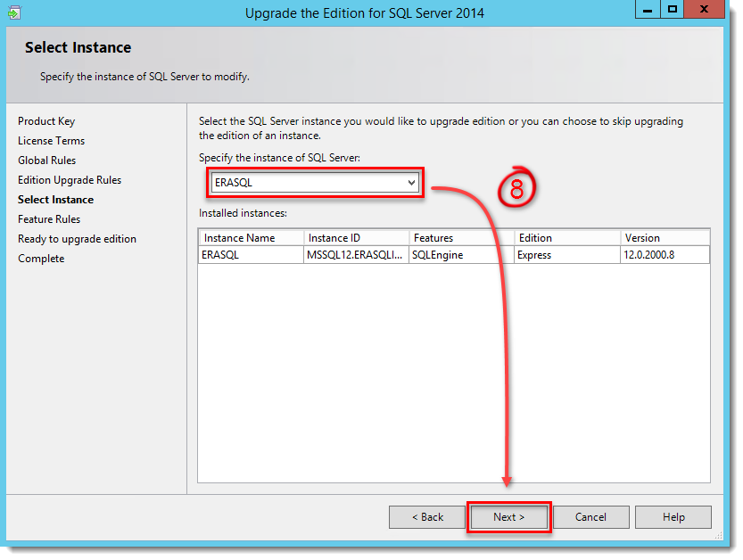Select the Ready to upgrade edition step

pos(78,239)
